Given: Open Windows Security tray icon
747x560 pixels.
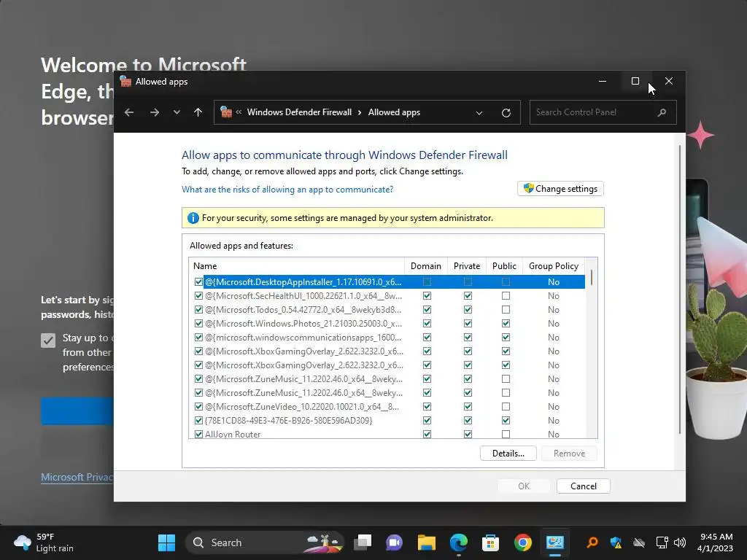Looking at the screenshot, I should (616, 542).
